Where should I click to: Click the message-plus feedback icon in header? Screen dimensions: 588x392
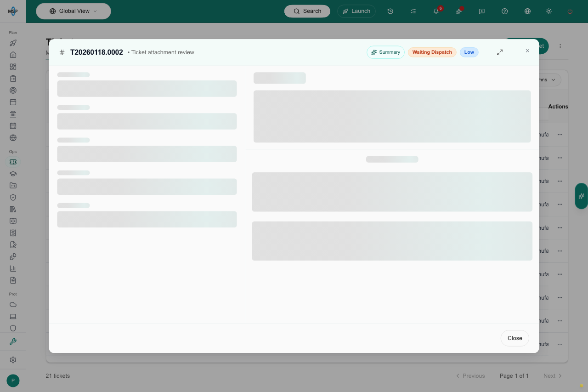pos(482,11)
